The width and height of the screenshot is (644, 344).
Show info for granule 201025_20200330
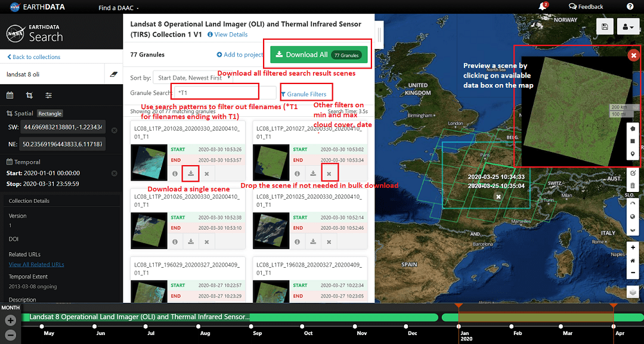[298, 242]
